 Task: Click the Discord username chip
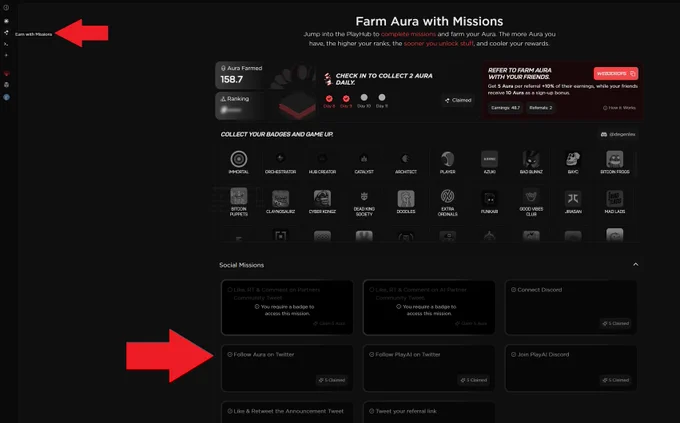pos(618,134)
